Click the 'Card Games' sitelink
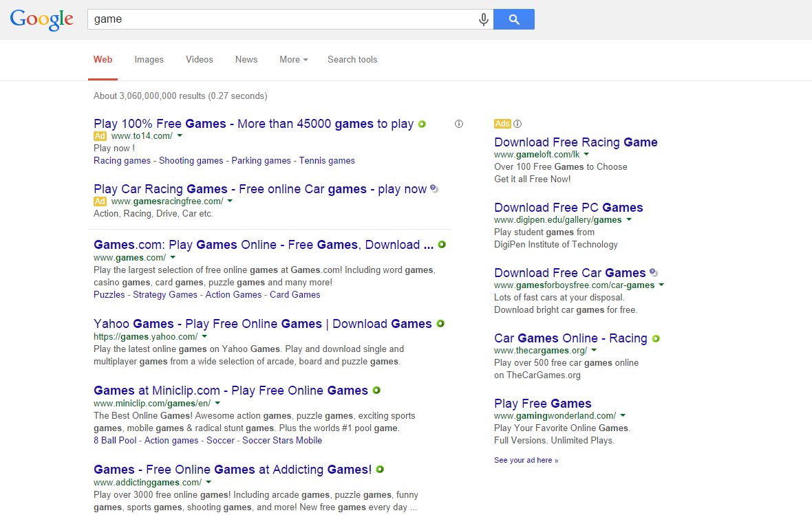 (295, 294)
